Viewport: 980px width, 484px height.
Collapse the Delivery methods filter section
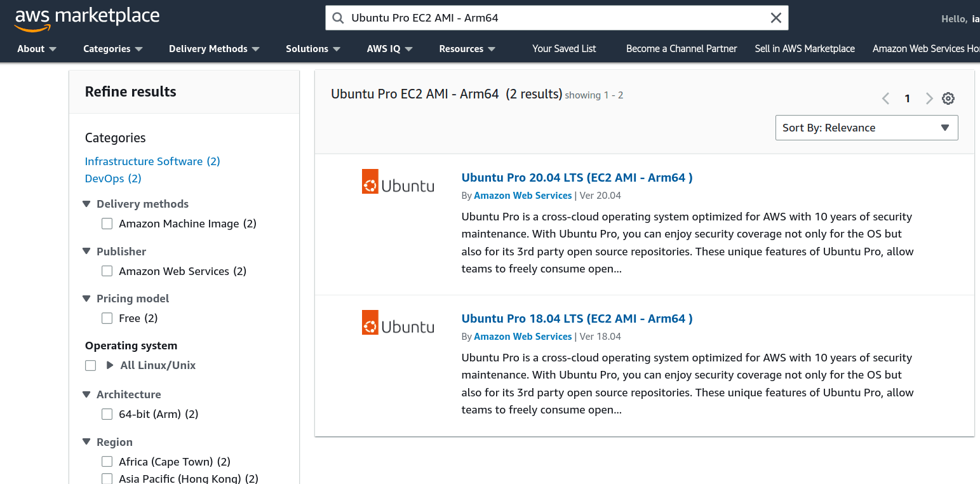click(87, 204)
